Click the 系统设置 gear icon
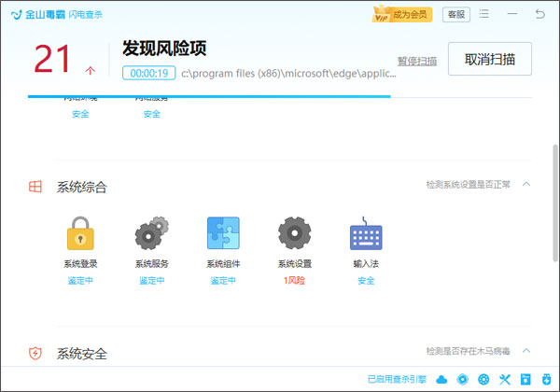Image resolution: width=560 pixels, height=392 pixels. pyautogui.click(x=294, y=233)
